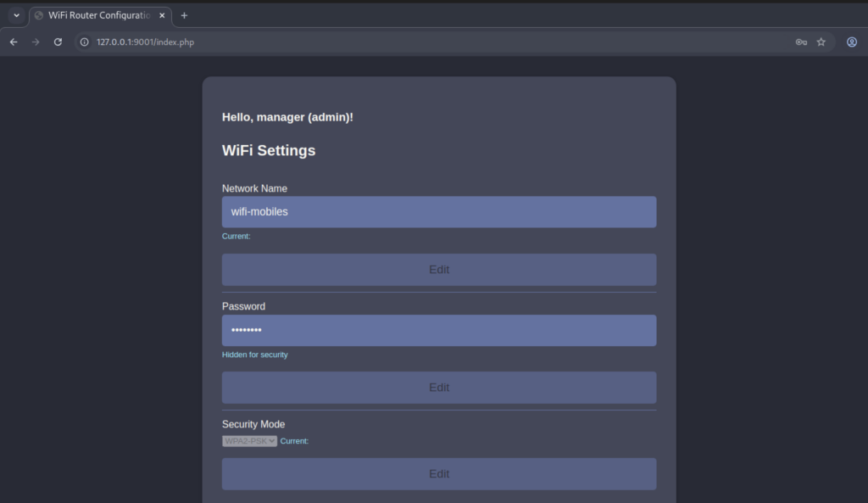This screenshot has width=868, height=503.
Task: View site information icon in address bar
Action: click(84, 42)
